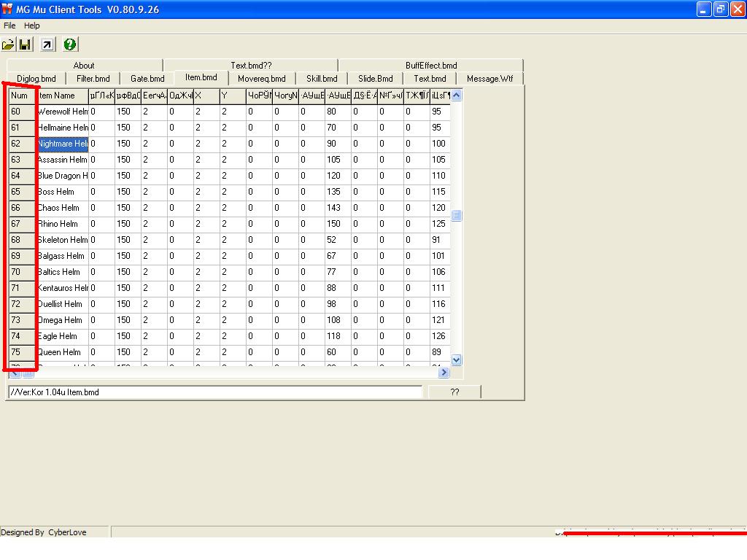Click the X column header

pos(206,96)
